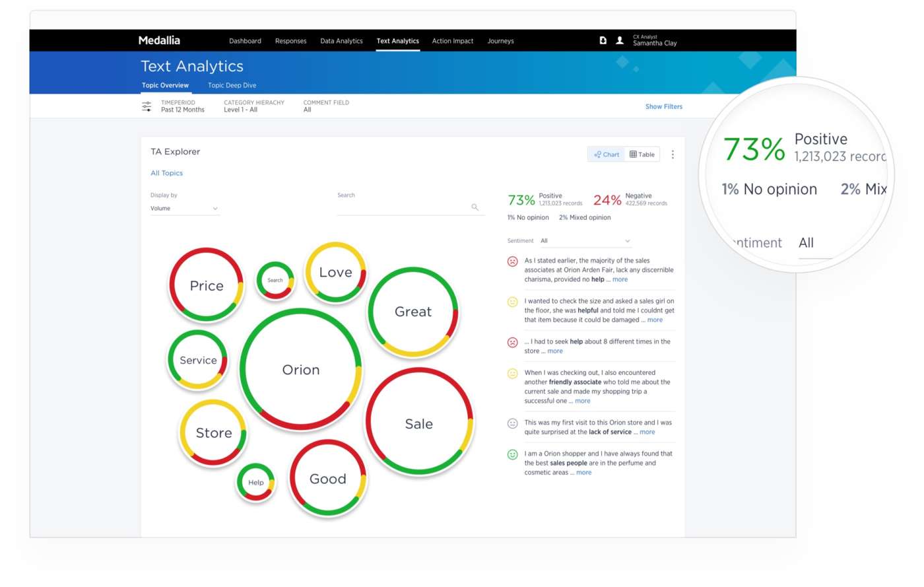
Task: Click the '422,569 records' count
Action: pyautogui.click(x=646, y=203)
